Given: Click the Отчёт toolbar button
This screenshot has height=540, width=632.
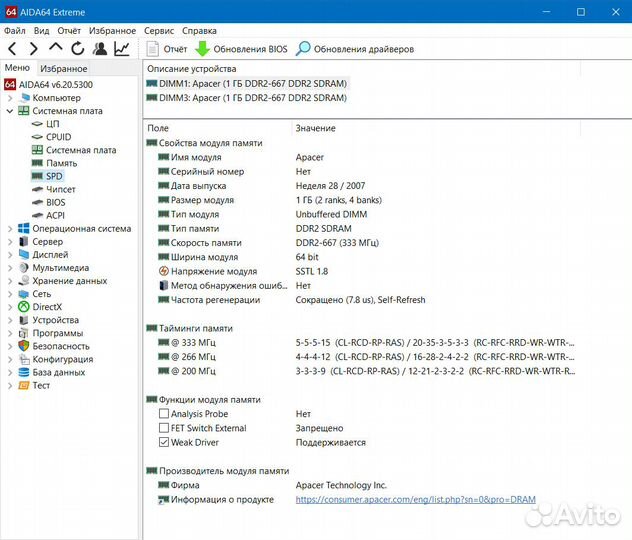Looking at the screenshot, I should point(167,48).
